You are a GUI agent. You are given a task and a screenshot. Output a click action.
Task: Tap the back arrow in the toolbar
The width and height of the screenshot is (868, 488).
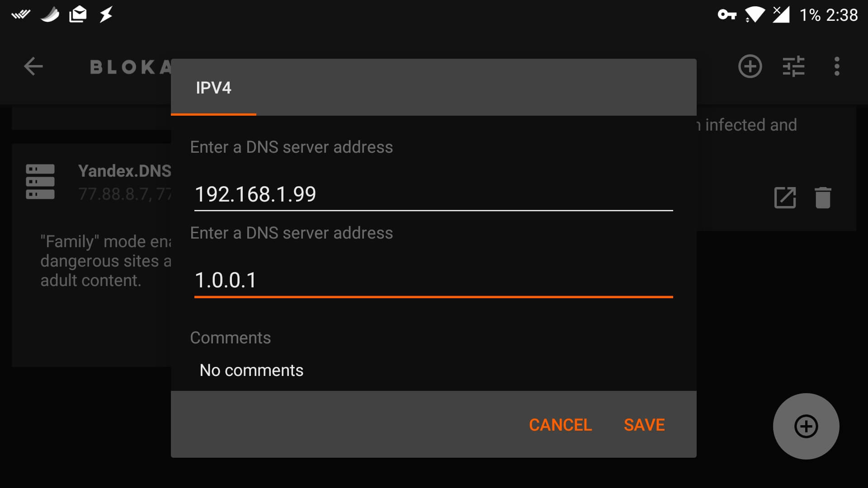tap(33, 66)
